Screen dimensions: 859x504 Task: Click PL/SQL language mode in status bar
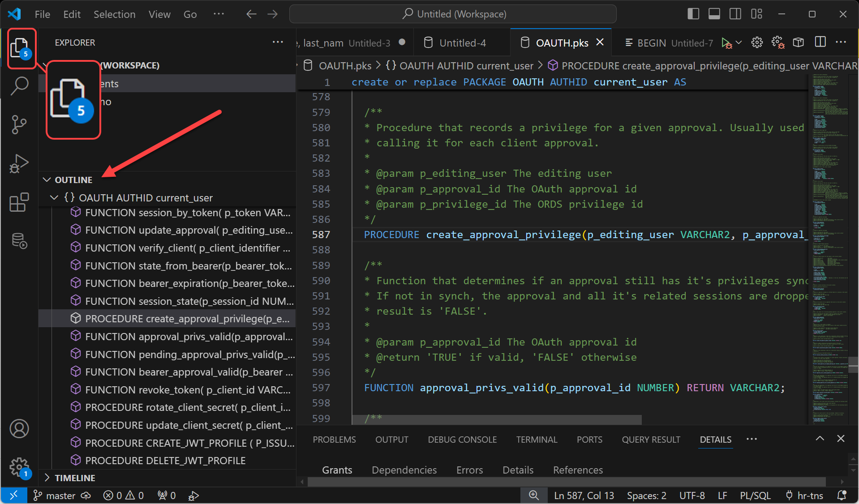[755, 495]
